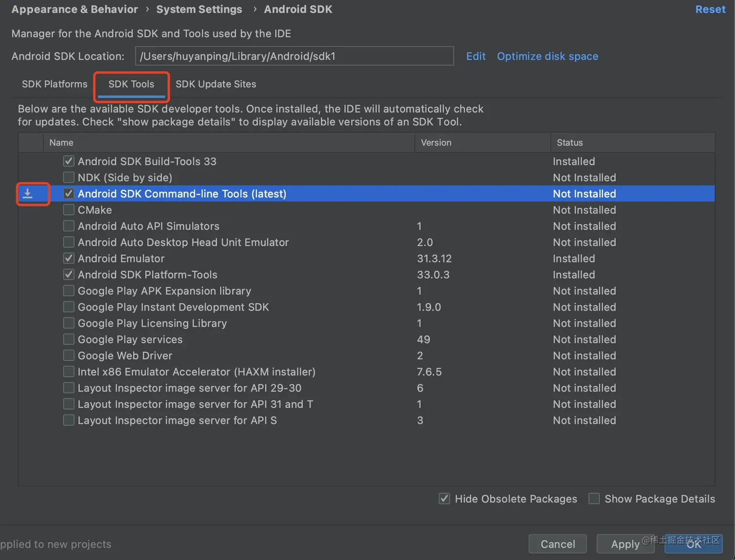The image size is (735, 560).
Task: Go to System Settings breadcrumb
Action: (199, 9)
